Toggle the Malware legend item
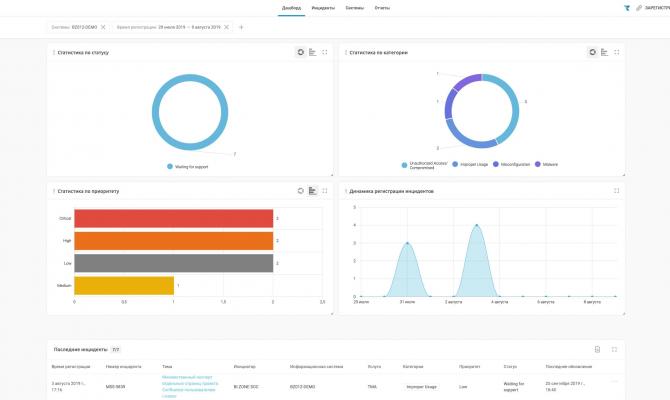Image resolution: width=670 pixels, height=400 pixels. point(546,164)
